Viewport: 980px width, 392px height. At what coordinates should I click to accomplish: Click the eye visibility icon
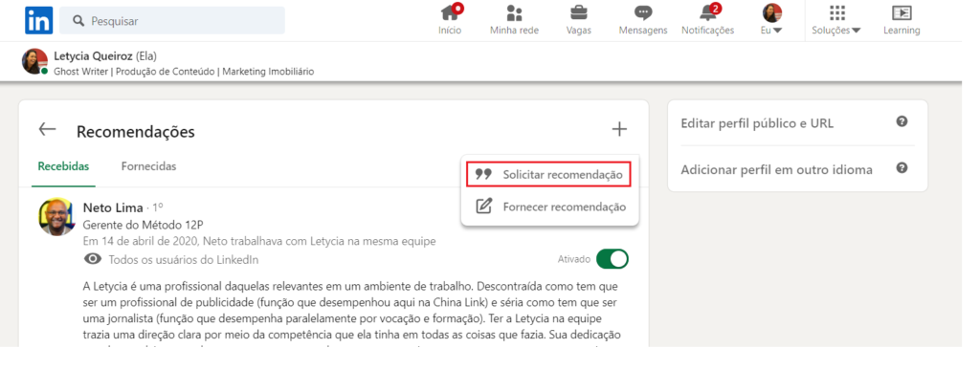93,259
